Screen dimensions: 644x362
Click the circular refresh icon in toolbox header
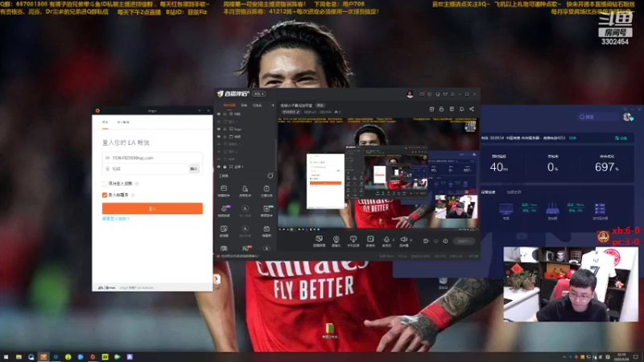(270, 175)
